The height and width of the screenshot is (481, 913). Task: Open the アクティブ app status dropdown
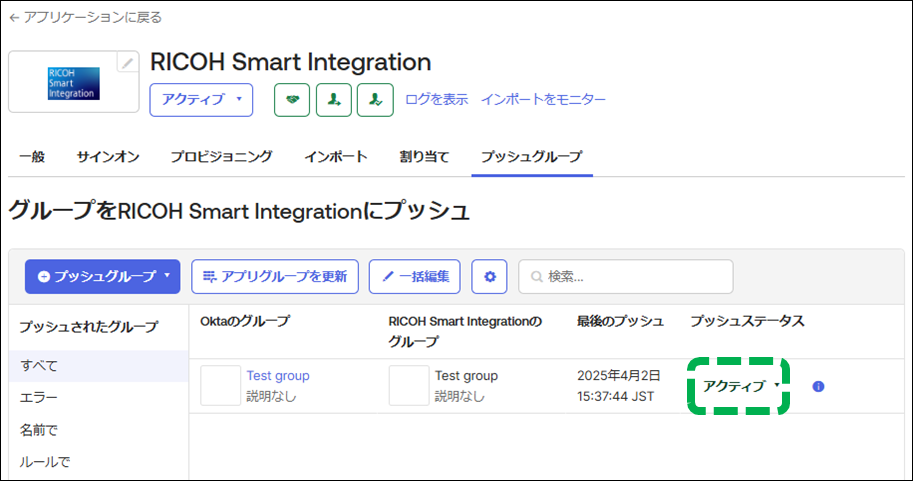pyautogui.click(x=201, y=100)
